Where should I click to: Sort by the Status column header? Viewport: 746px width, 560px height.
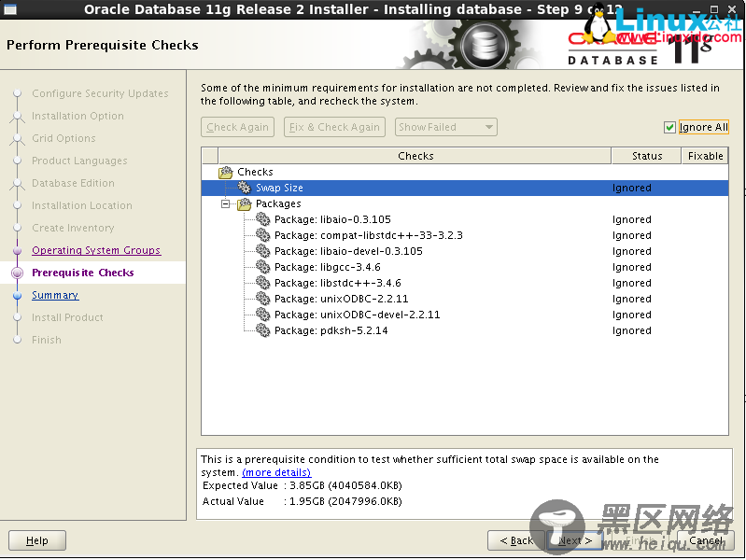point(647,156)
